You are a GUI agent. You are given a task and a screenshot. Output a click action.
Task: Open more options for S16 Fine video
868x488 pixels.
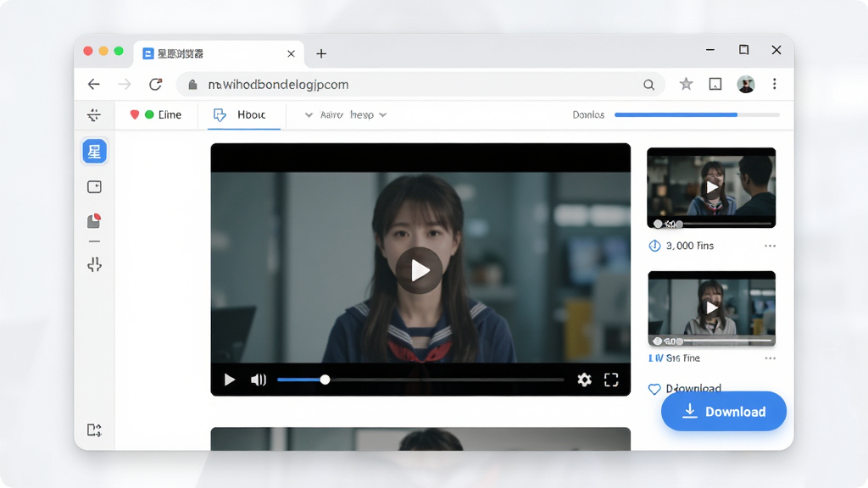click(x=770, y=358)
